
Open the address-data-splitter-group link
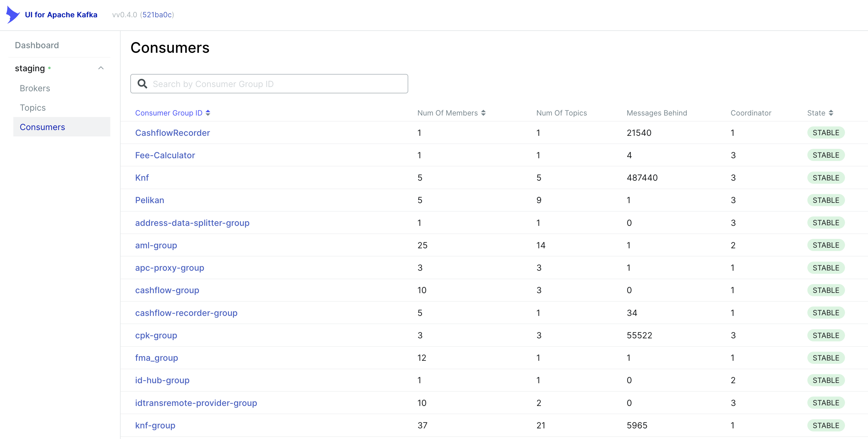192,223
